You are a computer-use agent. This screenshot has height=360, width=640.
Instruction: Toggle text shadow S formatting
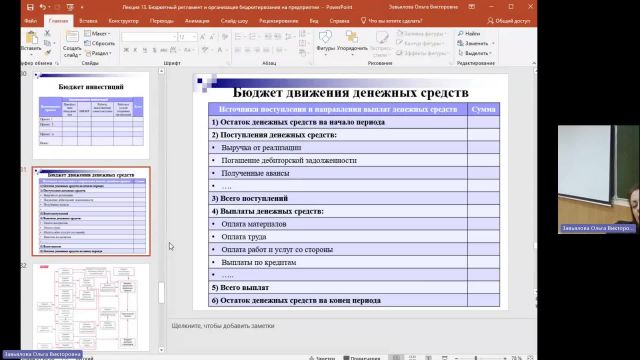[x=154, y=50]
